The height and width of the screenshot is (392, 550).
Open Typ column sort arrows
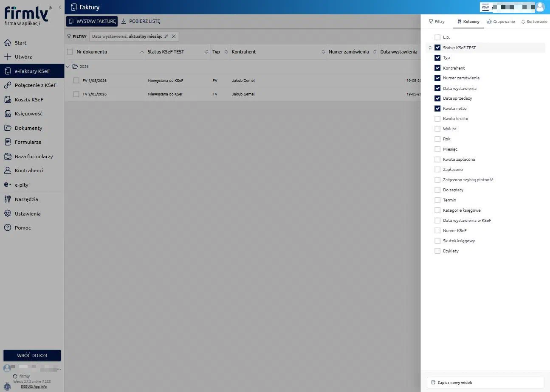click(226, 52)
